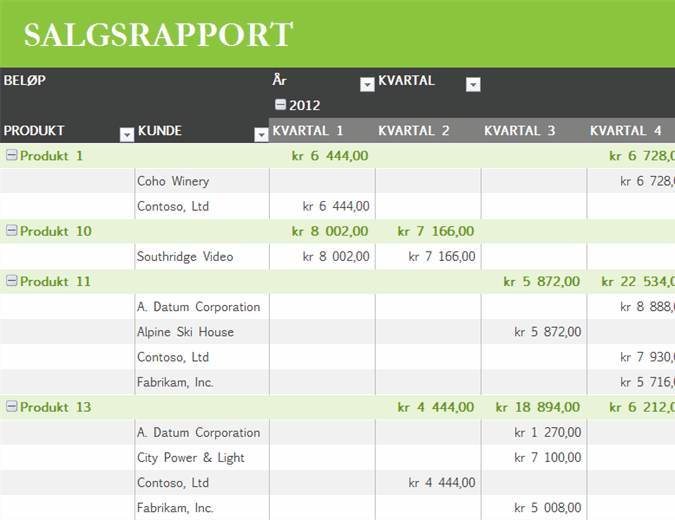Select the KVARTAL 2 column header
The height and width of the screenshot is (520, 675).
414,131
